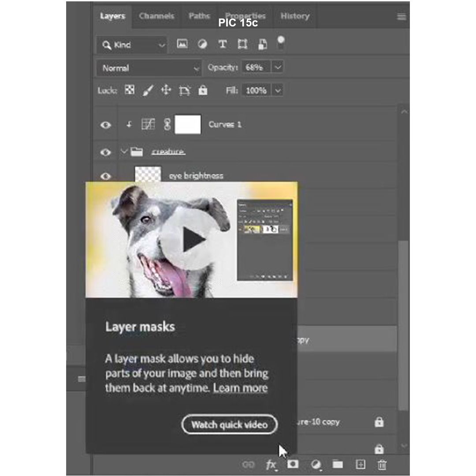Delete layer trash icon
The image size is (476, 476).
382,465
